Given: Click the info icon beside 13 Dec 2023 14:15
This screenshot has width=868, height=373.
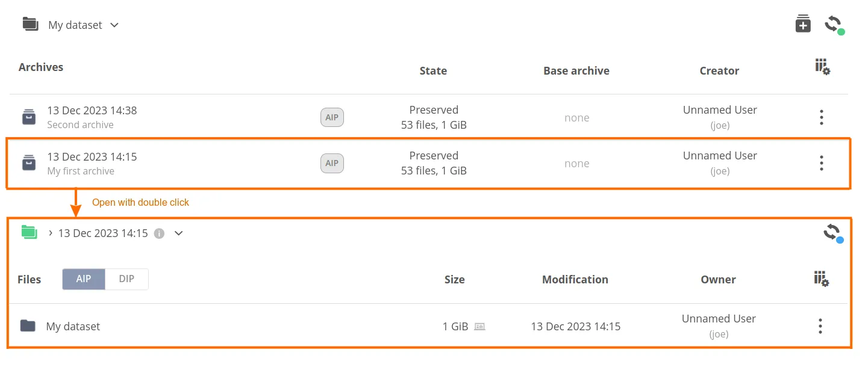Looking at the screenshot, I should click(x=159, y=233).
